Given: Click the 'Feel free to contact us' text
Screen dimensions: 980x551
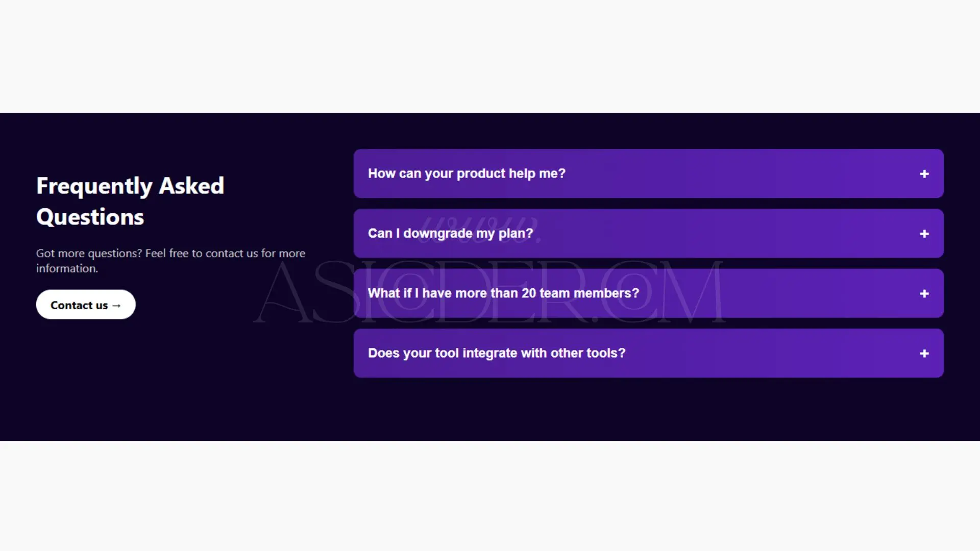Looking at the screenshot, I should 201,254.
